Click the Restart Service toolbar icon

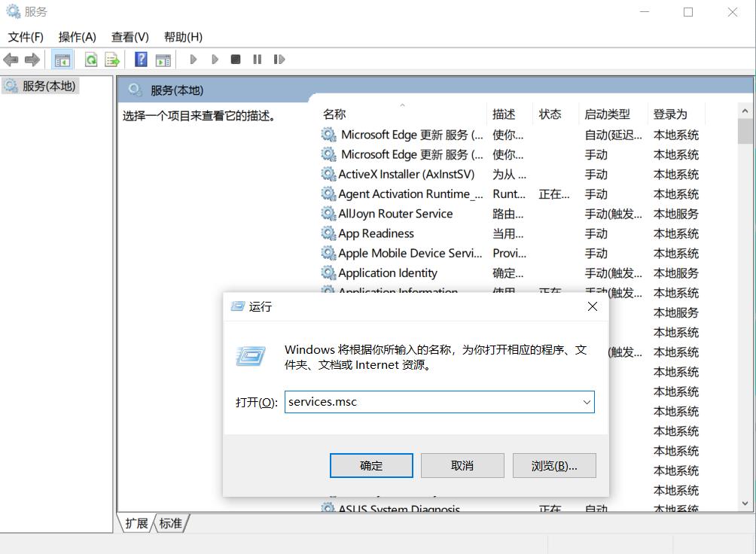click(x=279, y=59)
